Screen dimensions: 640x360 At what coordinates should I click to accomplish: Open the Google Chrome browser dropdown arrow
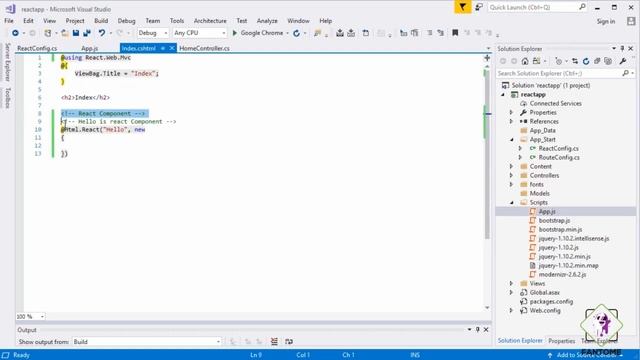click(287, 33)
